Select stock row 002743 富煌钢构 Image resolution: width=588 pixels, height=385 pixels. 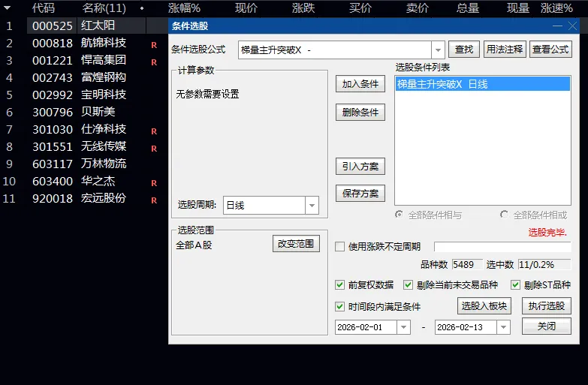(84, 77)
